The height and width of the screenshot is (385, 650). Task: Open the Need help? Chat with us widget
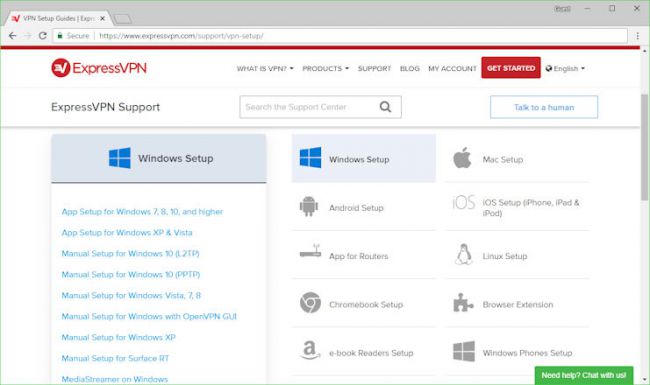[x=584, y=375]
